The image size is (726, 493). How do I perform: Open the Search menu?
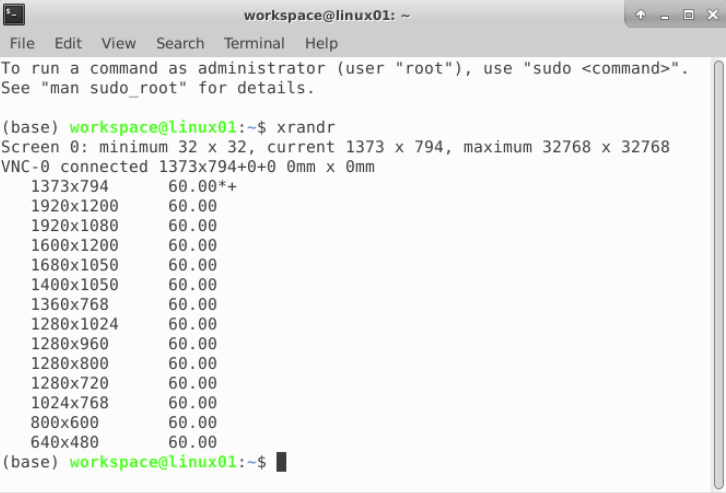click(x=180, y=44)
